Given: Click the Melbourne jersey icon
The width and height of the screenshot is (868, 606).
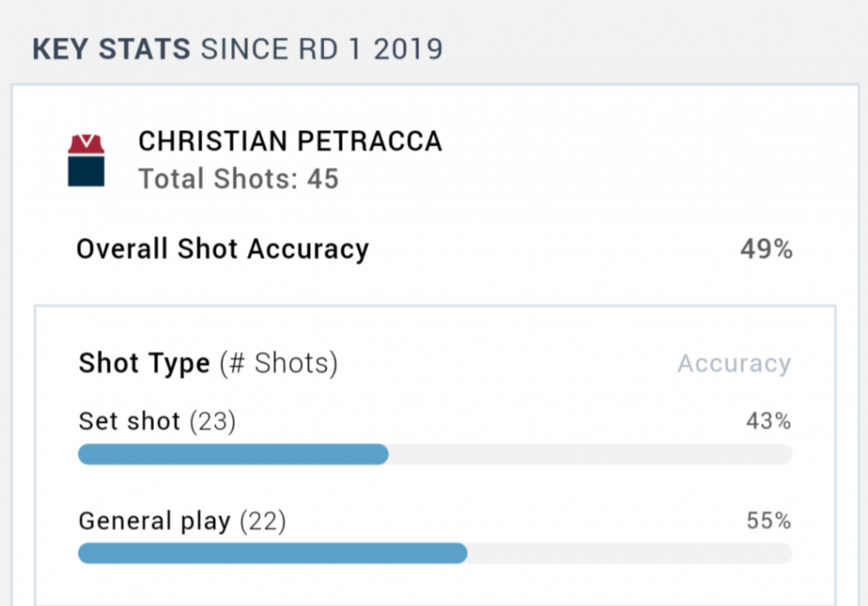Looking at the screenshot, I should click(86, 161).
